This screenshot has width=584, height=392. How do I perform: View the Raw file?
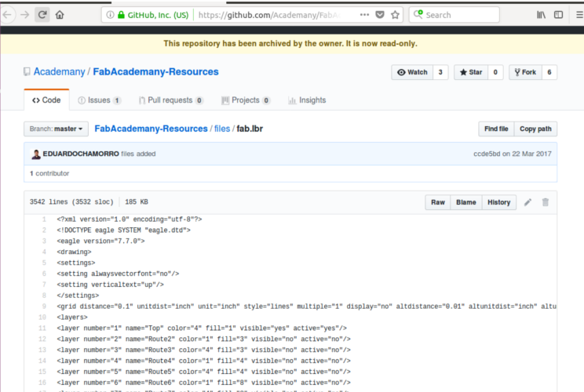click(438, 202)
